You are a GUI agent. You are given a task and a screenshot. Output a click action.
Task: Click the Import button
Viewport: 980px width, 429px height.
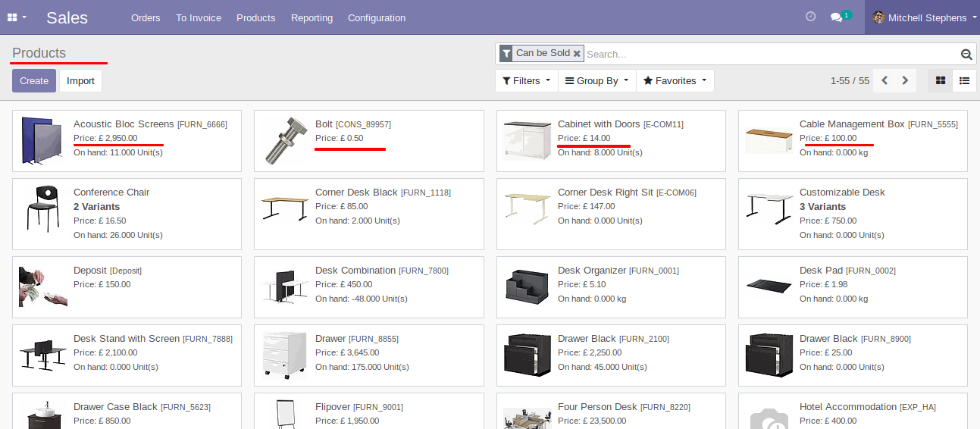[x=80, y=81]
